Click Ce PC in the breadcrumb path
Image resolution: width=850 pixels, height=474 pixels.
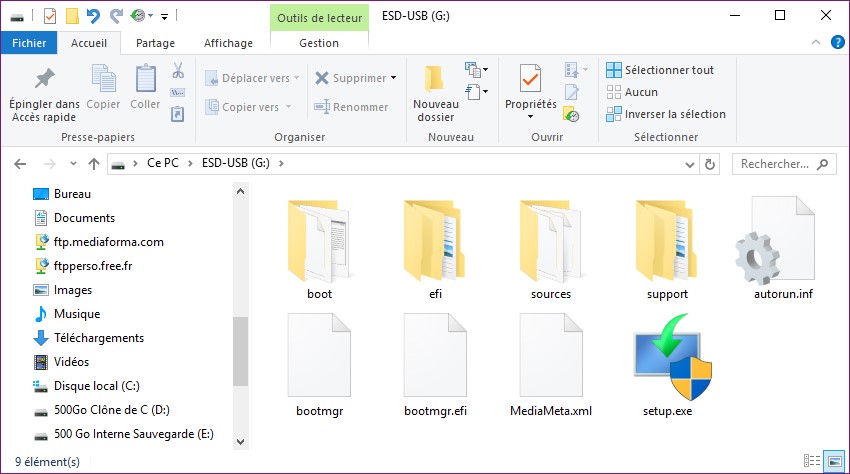[x=162, y=164]
